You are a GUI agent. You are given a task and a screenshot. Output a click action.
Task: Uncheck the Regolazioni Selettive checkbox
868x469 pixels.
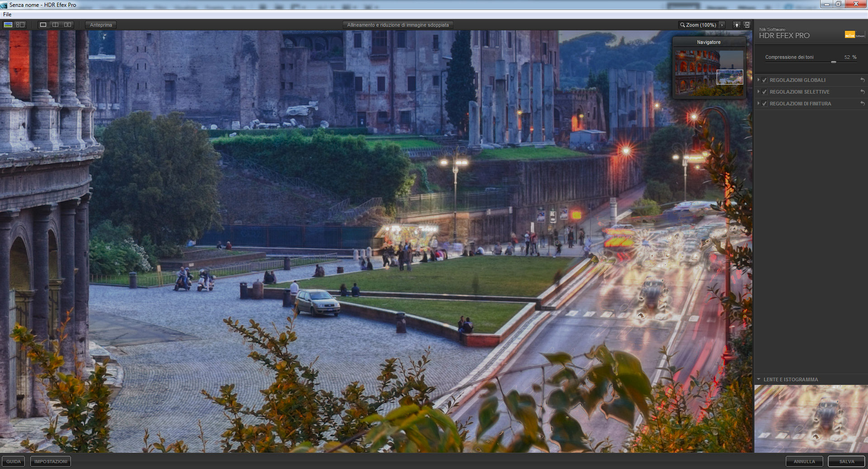tap(764, 92)
